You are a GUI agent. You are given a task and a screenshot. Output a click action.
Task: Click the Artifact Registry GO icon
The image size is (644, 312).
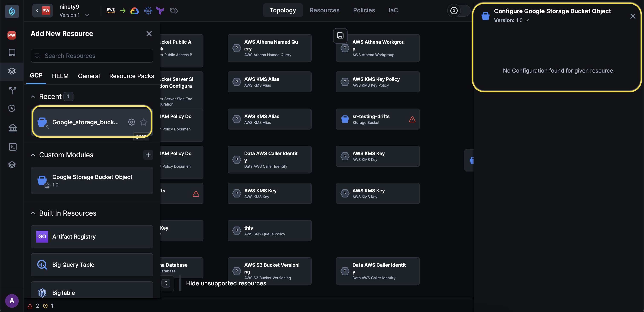[x=42, y=237]
